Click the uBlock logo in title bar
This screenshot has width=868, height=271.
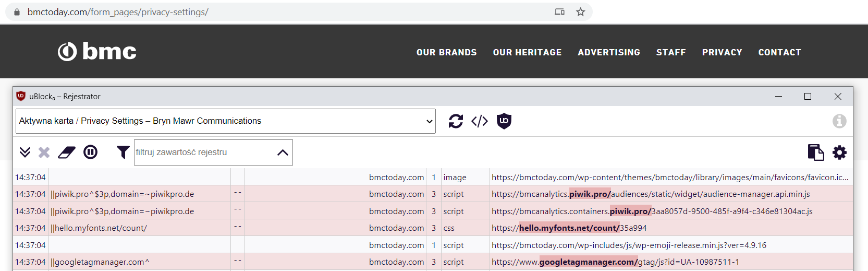click(21, 96)
